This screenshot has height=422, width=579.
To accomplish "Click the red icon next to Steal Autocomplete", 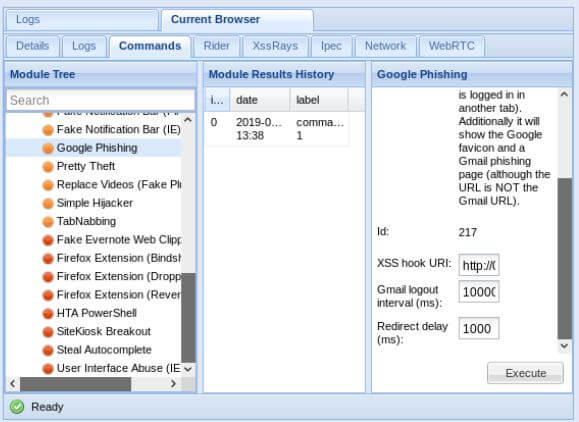I will tap(48, 350).
